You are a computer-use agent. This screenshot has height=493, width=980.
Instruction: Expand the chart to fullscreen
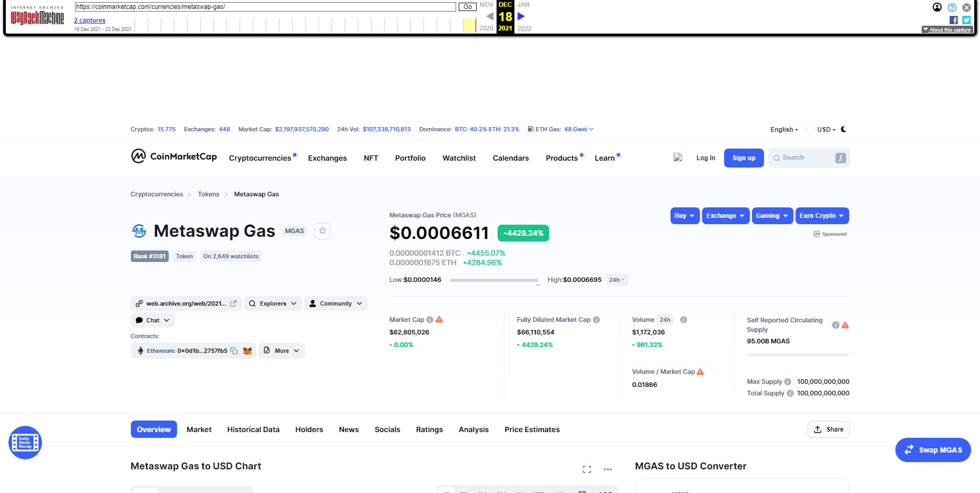click(587, 469)
